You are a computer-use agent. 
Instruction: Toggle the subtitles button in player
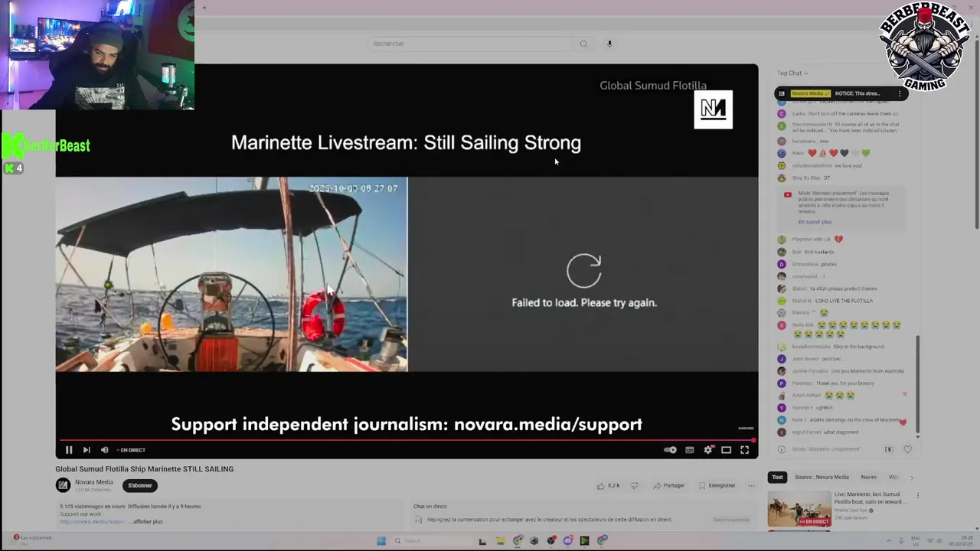689,450
